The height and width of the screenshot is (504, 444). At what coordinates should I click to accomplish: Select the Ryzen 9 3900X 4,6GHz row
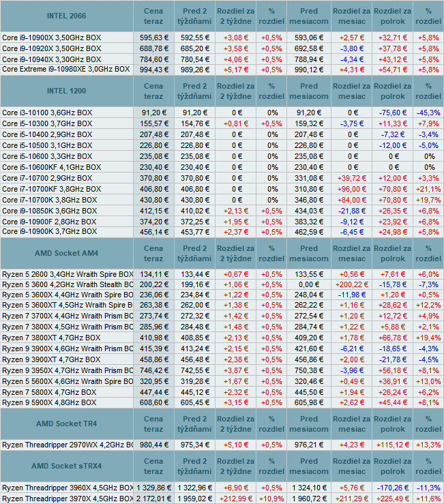222,349
